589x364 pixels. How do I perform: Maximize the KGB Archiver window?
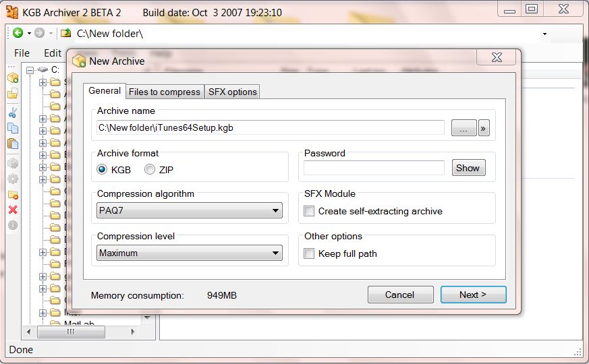531,9
